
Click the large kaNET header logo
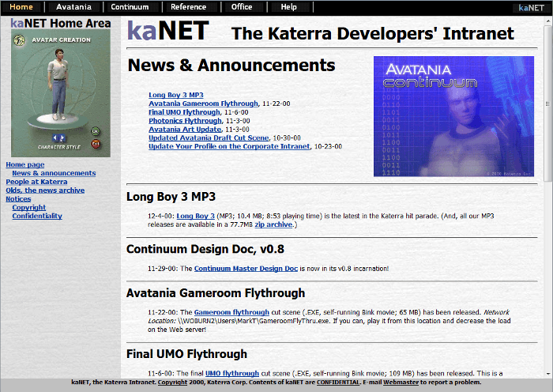pos(167,31)
